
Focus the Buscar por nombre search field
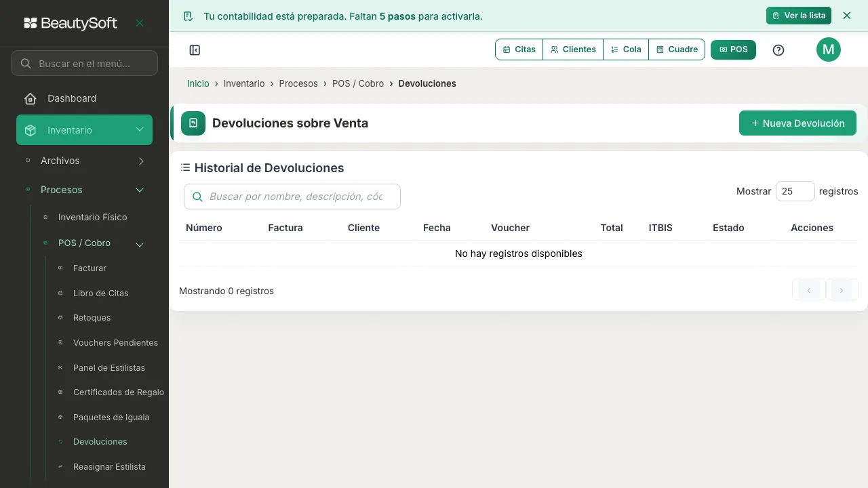click(292, 197)
